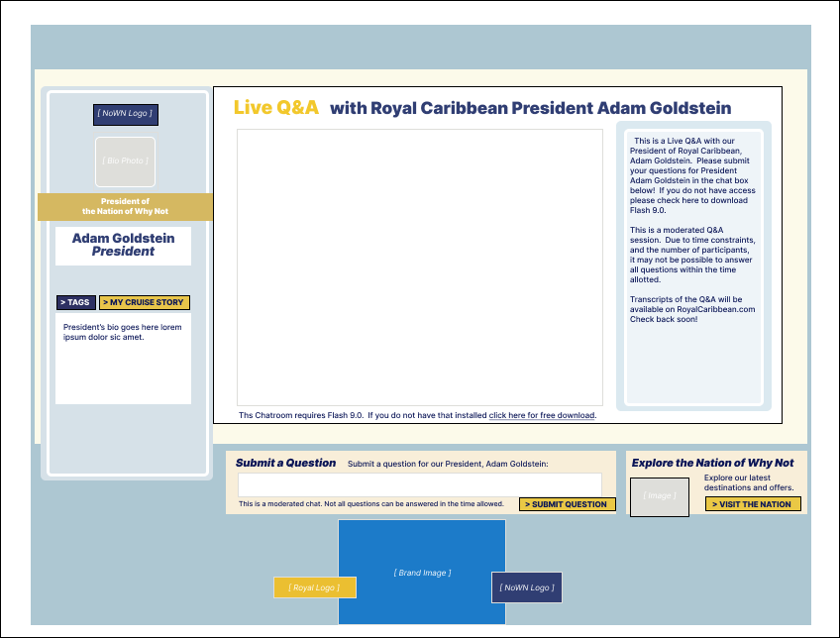The image size is (840, 638).
Task: Click inside the live chat window area
Action: pos(419,267)
